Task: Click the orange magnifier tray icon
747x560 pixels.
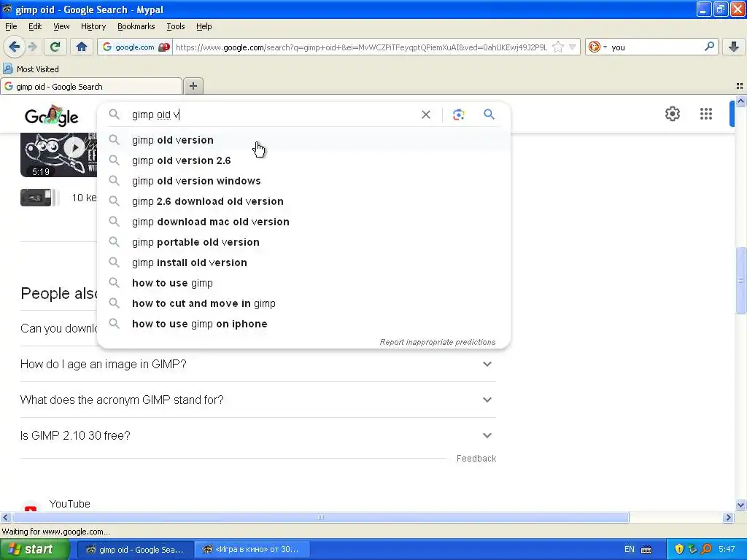Action: [x=706, y=549]
